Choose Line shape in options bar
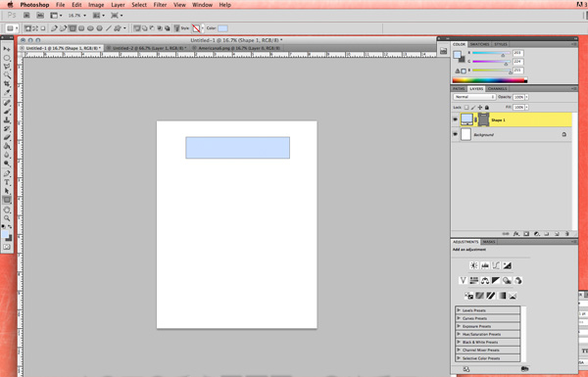 click(109, 28)
